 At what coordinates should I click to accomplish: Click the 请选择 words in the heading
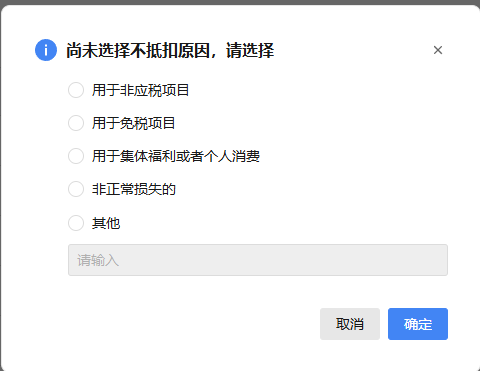pyautogui.click(x=250, y=50)
